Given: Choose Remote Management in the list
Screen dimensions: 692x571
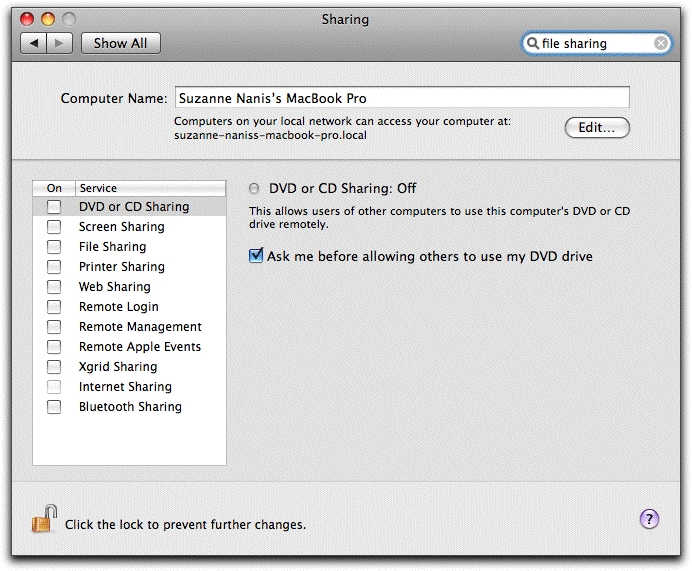Looking at the screenshot, I should [140, 327].
